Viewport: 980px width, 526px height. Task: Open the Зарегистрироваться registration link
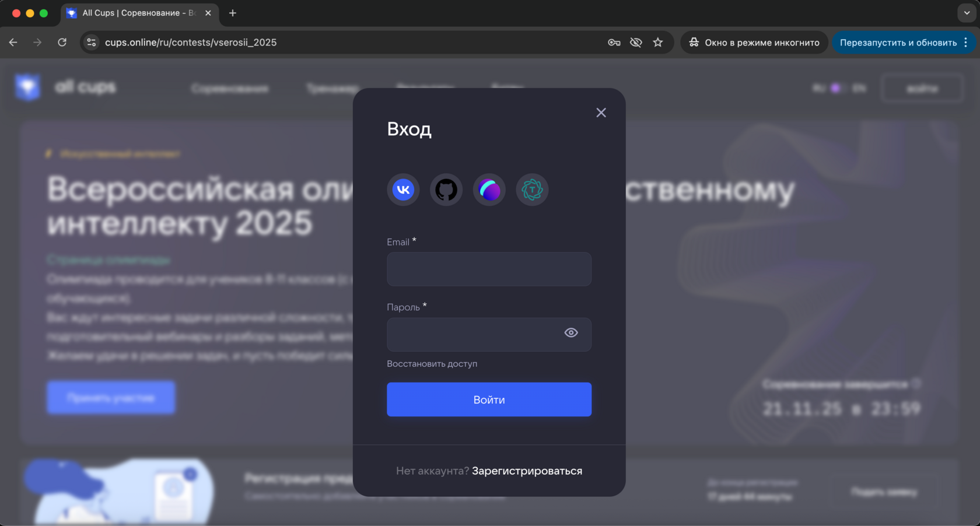pos(527,471)
